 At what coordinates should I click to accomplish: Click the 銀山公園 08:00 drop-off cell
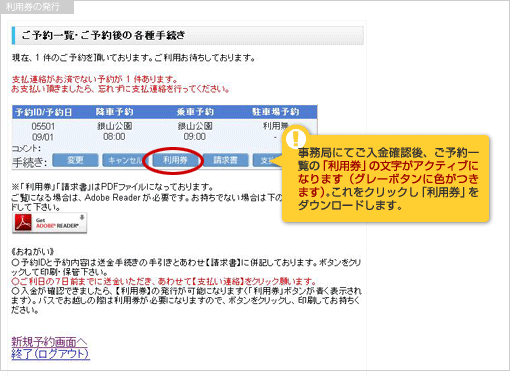click(x=114, y=131)
